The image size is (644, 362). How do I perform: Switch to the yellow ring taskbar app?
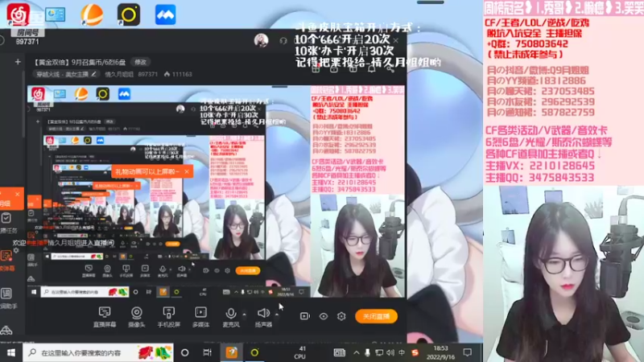pos(254,352)
